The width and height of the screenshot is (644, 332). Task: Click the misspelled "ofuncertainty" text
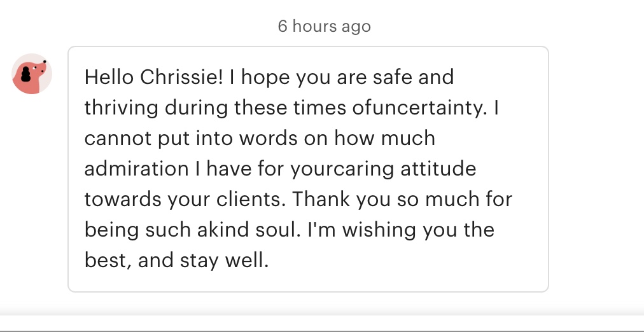click(x=420, y=108)
